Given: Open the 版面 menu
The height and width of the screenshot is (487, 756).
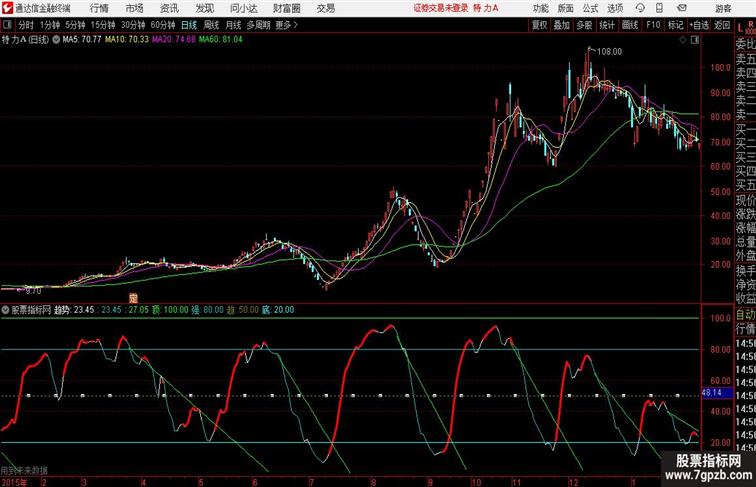Looking at the screenshot, I should [x=566, y=8].
